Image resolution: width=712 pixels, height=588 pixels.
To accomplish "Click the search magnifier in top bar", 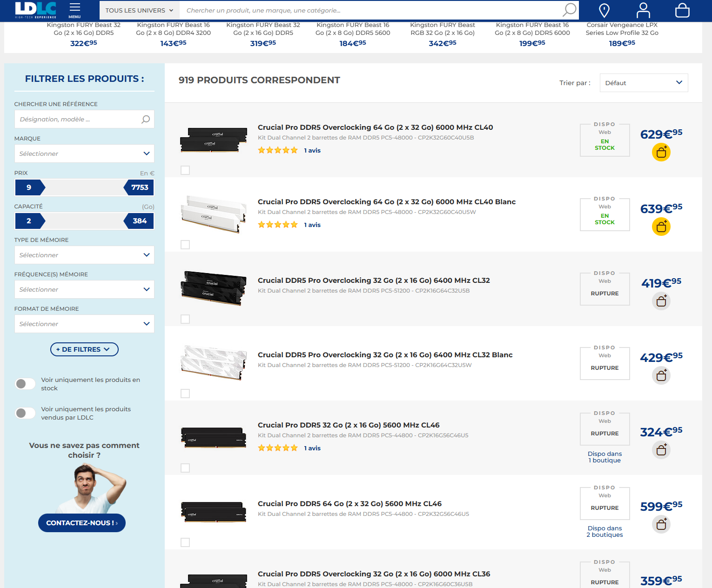I will [x=569, y=10].
